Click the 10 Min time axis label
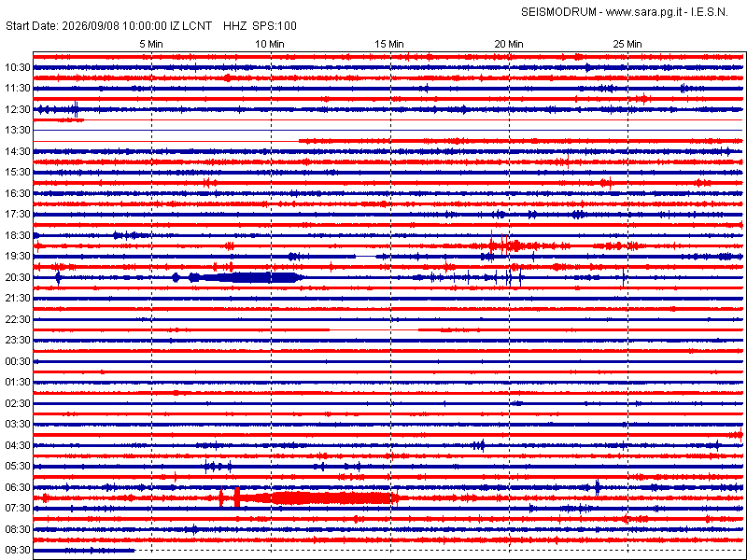Screen dimensions: 747x560 270,44
